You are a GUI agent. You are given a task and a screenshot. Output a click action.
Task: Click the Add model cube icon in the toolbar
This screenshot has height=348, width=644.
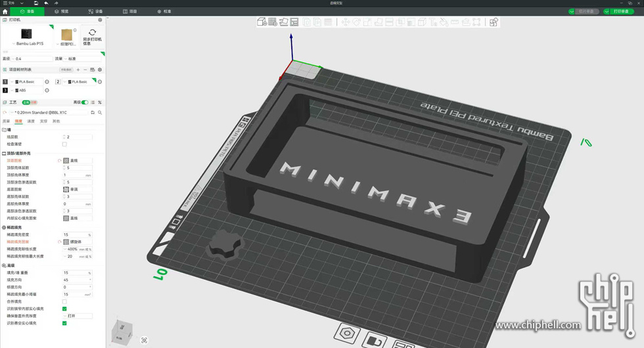(262, 22)
